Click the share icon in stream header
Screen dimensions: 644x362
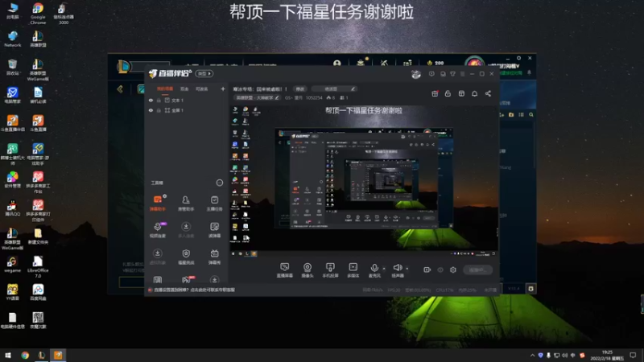[x=488, y=93]
